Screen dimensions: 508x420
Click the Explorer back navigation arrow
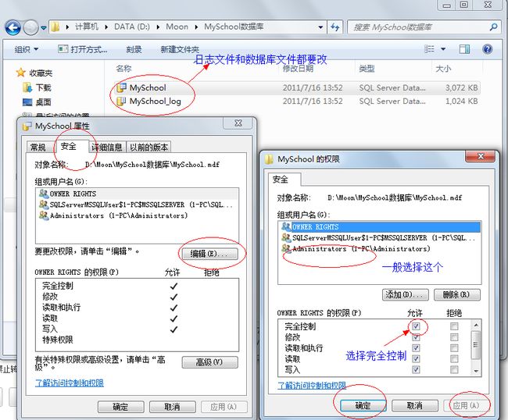pyautogui.click(x=13, y=27)
